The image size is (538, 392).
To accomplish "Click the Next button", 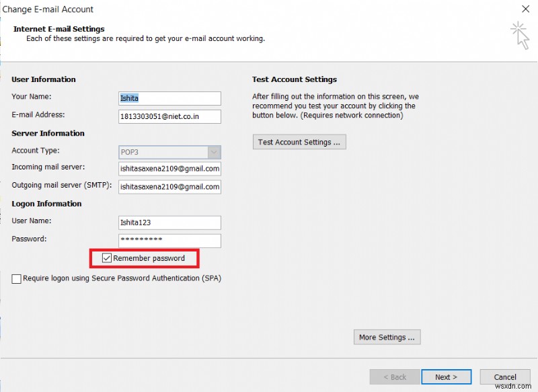I will tap(446, 377).
